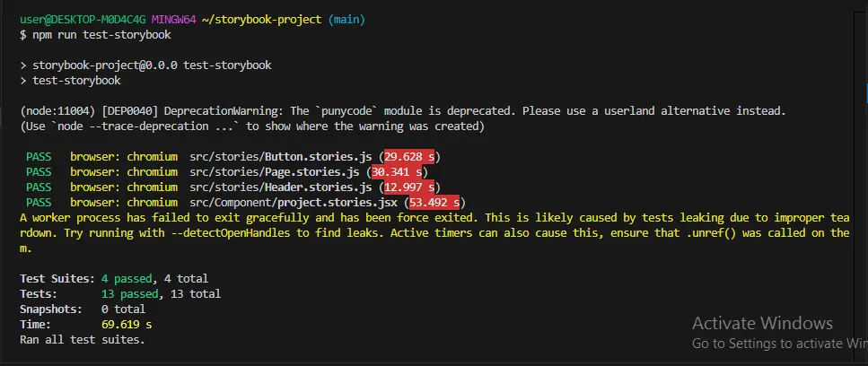The height and width of the screenshot is (366, 868).
Task: Click the '[DEP0040]' deprecation code
Action: click(130, 111)
